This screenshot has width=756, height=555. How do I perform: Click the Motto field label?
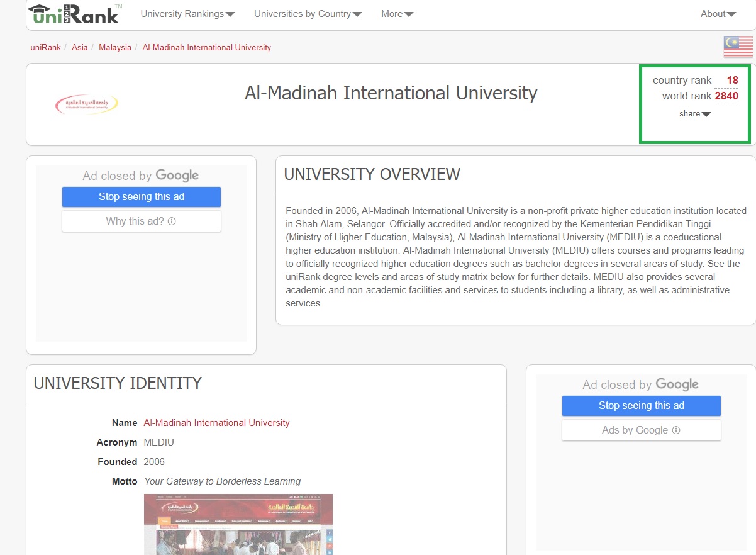(125, 481)
